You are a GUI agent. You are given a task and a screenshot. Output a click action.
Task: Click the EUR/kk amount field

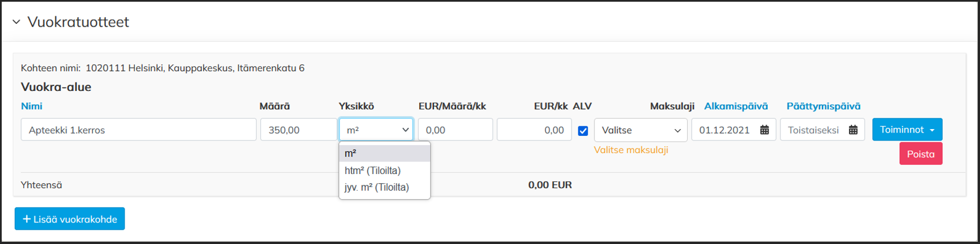(534, 130)
